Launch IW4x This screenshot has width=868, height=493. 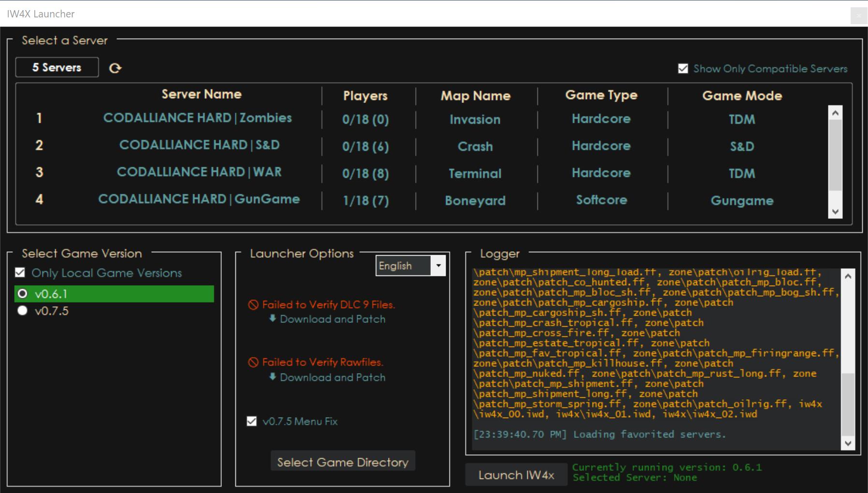[516, 475]
